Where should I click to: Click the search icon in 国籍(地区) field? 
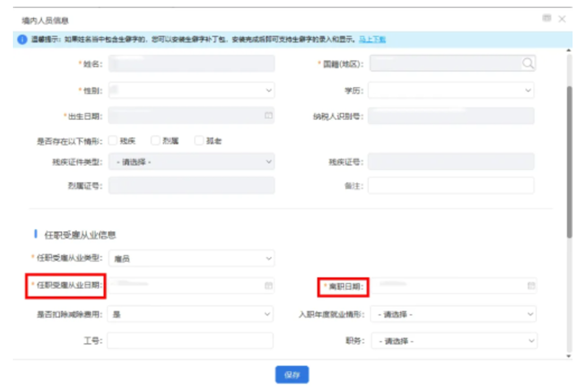click(528, 64)
